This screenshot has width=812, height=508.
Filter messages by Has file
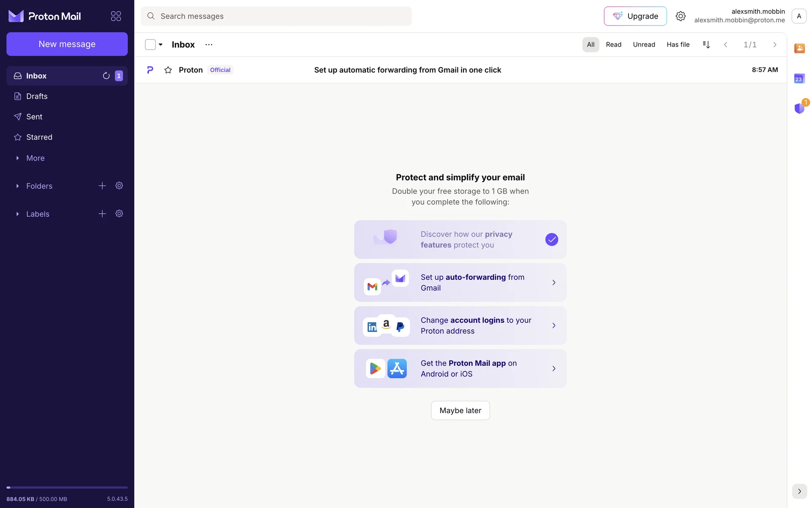pos(678,44)
